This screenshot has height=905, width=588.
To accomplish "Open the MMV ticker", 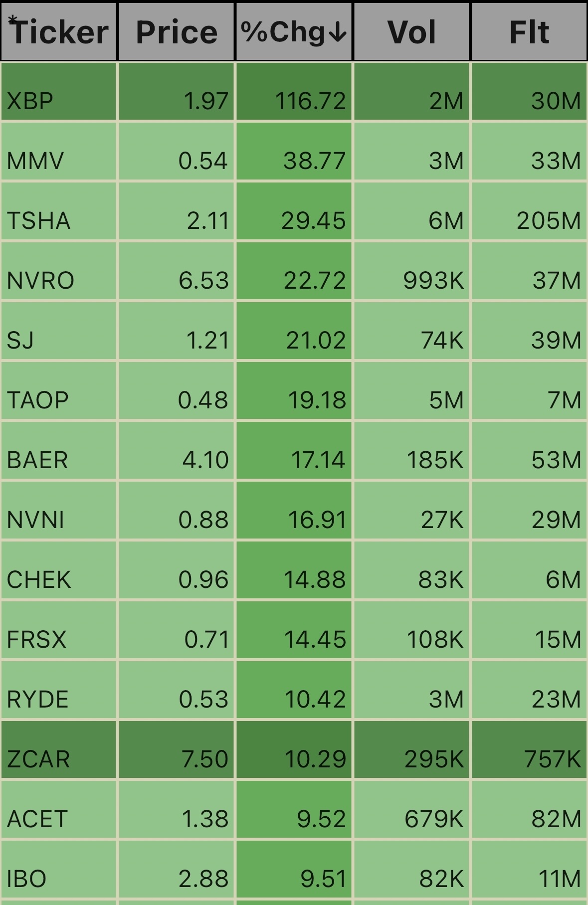I will click(35, 161).
